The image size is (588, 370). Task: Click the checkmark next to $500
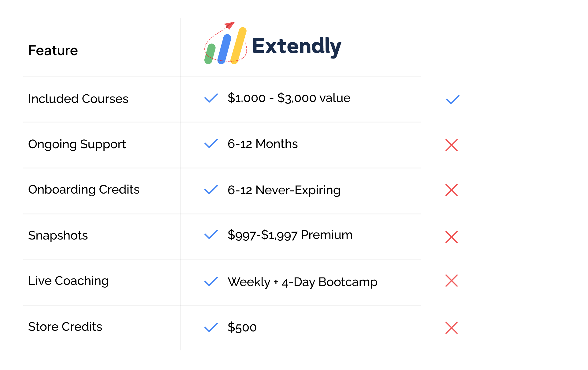click(211, 327)
